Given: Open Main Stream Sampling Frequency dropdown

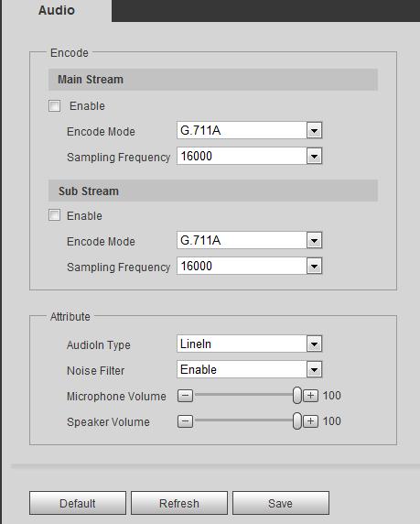Looking at the screenshot, I should [x=250, y=156].
